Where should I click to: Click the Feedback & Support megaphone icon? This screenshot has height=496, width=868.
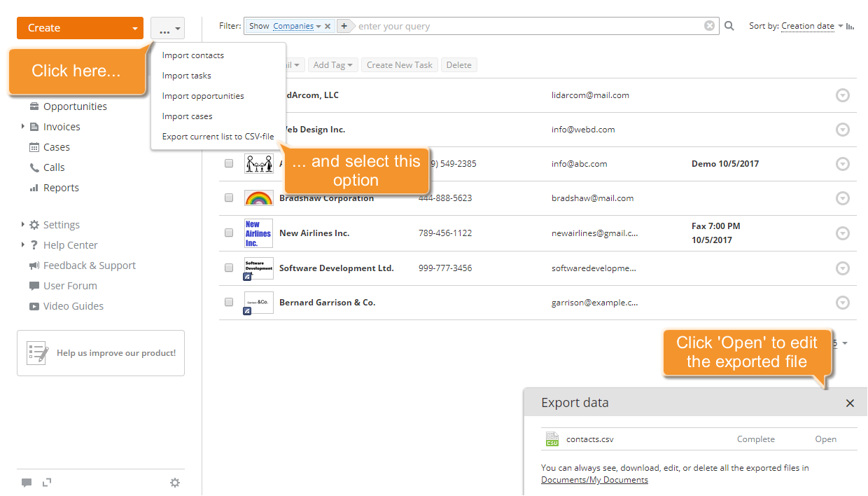33,265
